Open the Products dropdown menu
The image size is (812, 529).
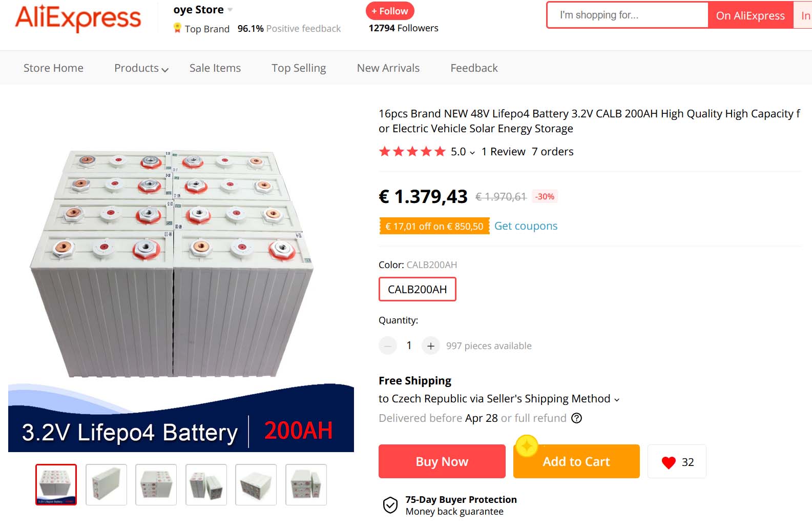141,68
